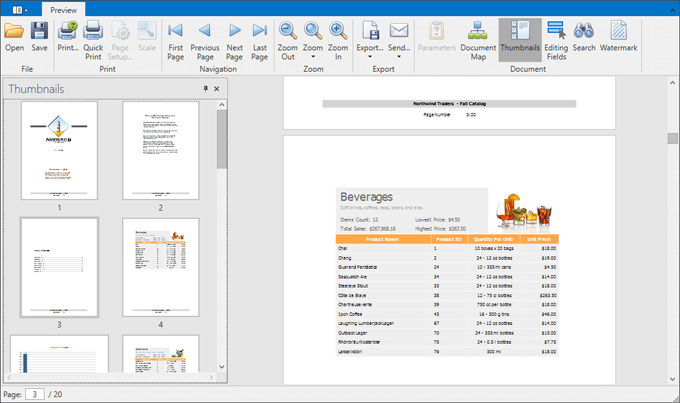Click the Zoom Out magnifier
The image size is (680, 403).
point(287,36)
